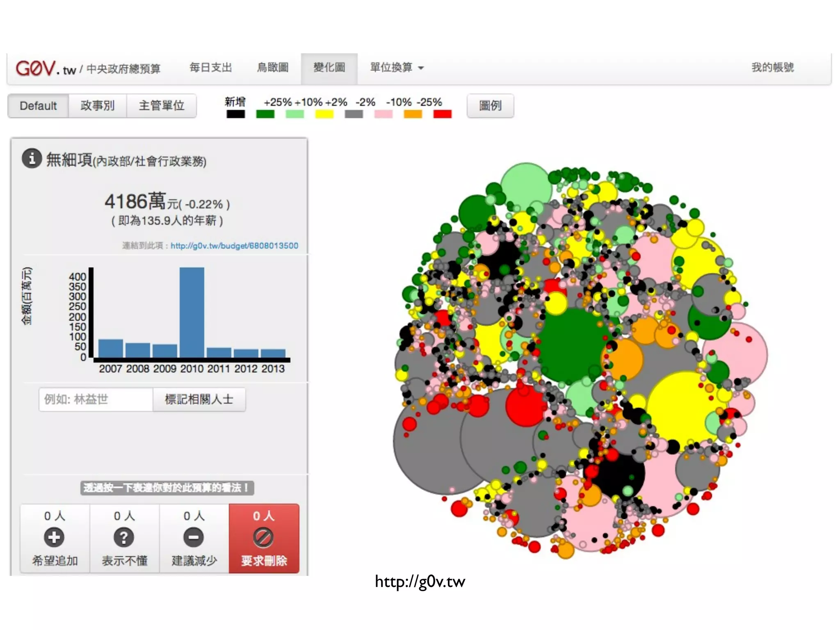Image resolution: width=840 pixels, height=630 pixels.
Task: Open the 每日支出 tab
Action: 211,67
